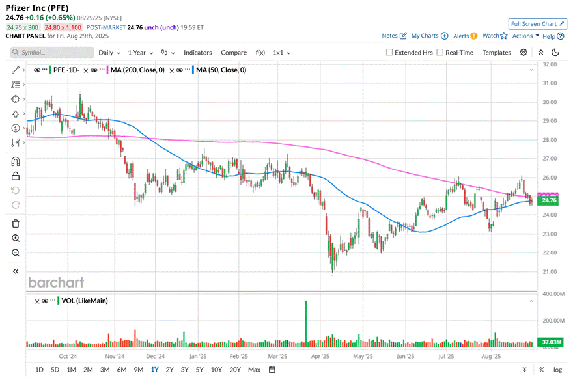588x380 pixels.
Task: Open the chart type dropdown
Action: coord(167,53)
